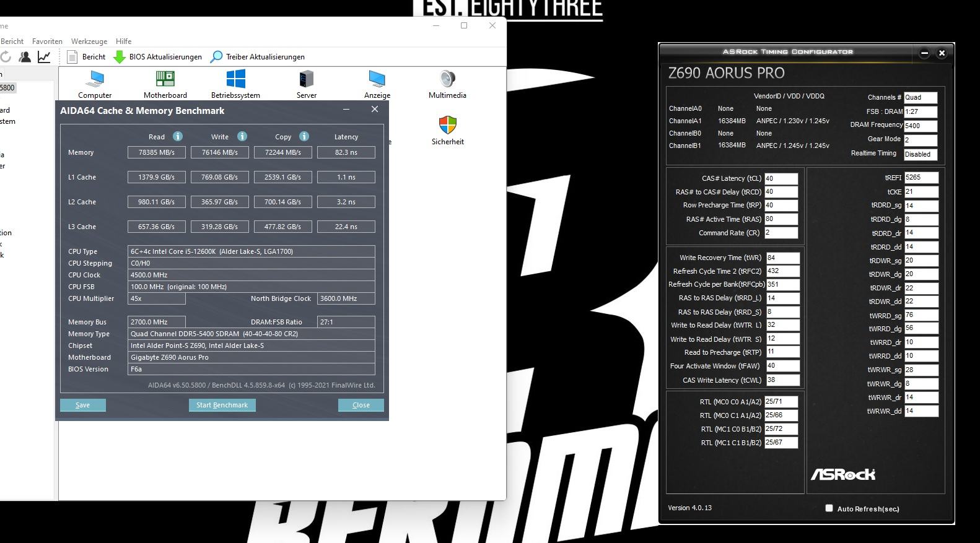Click the Write Recovery Time (tWR) field
The height and width of the screenshot is (543, 980).
[x=783, y=258]
